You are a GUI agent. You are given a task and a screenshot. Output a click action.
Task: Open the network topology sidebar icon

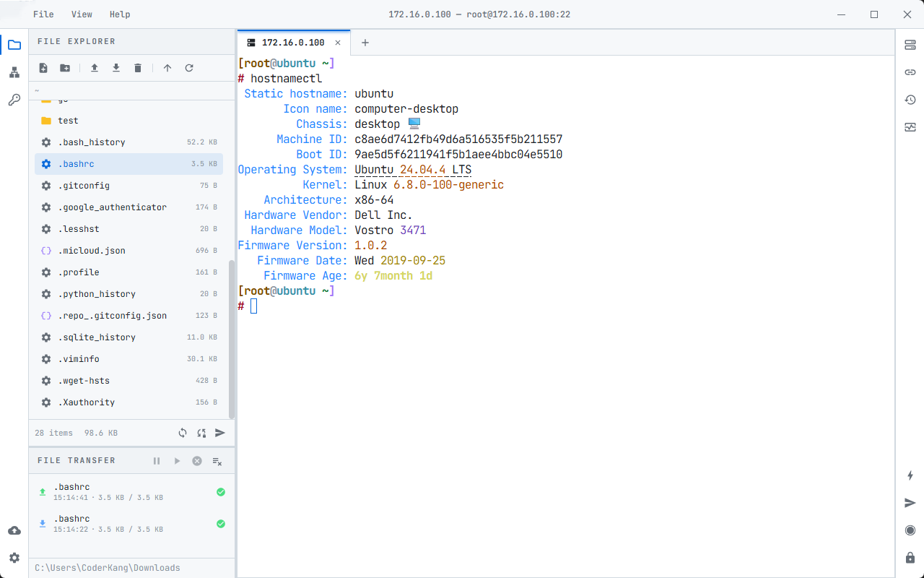pyautogui.click(x=14, y=72)
